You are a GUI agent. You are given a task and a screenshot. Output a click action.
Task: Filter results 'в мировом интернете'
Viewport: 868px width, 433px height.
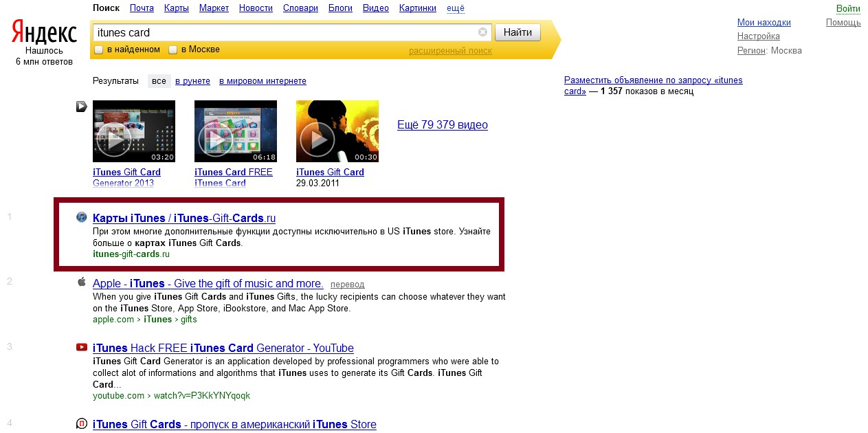click(x=263, y=81)
